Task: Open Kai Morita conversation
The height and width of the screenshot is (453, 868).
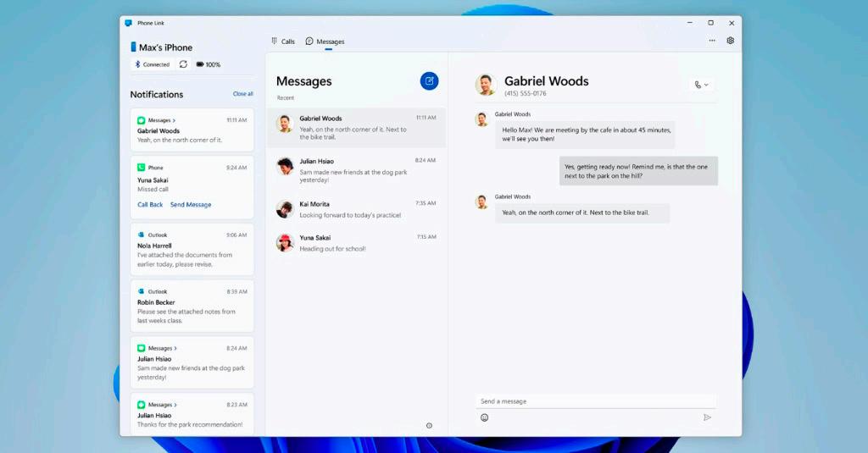Action: click(x=356, y=209)
